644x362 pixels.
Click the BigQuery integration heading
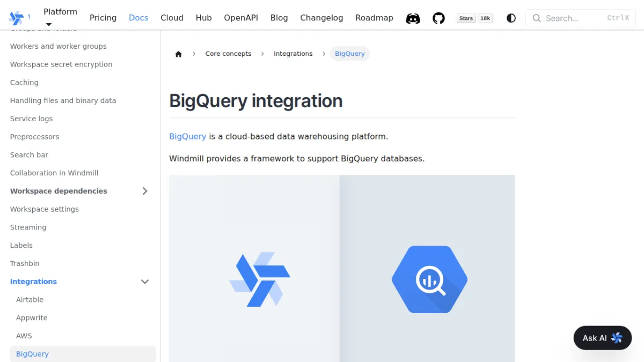click(256, 101)
